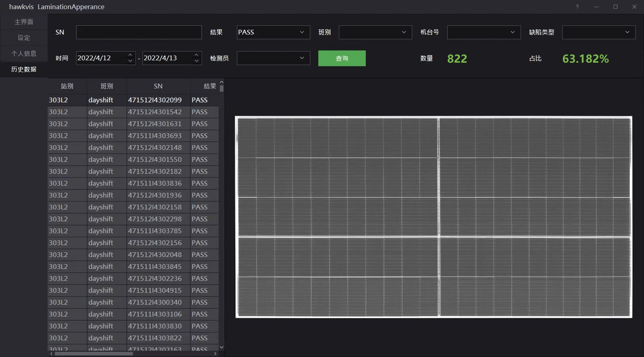Click the 822 quantity value

coord(457,59)
